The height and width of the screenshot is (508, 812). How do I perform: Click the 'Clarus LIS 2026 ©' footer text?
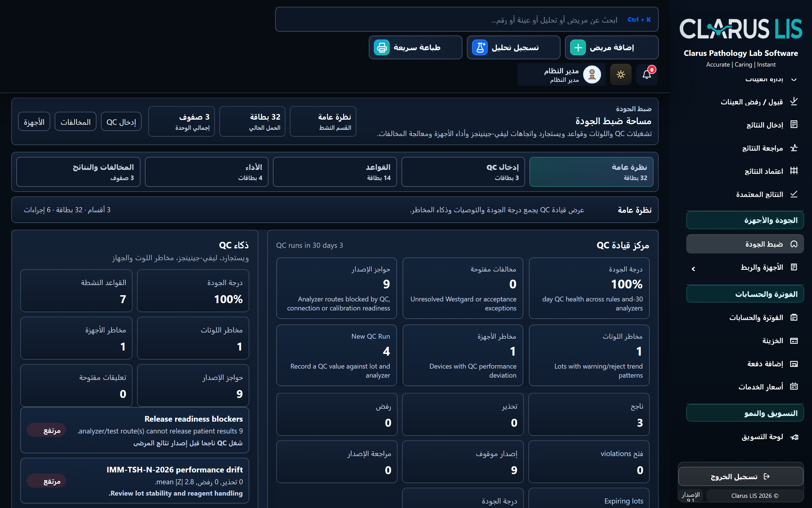tap(754, 496)
